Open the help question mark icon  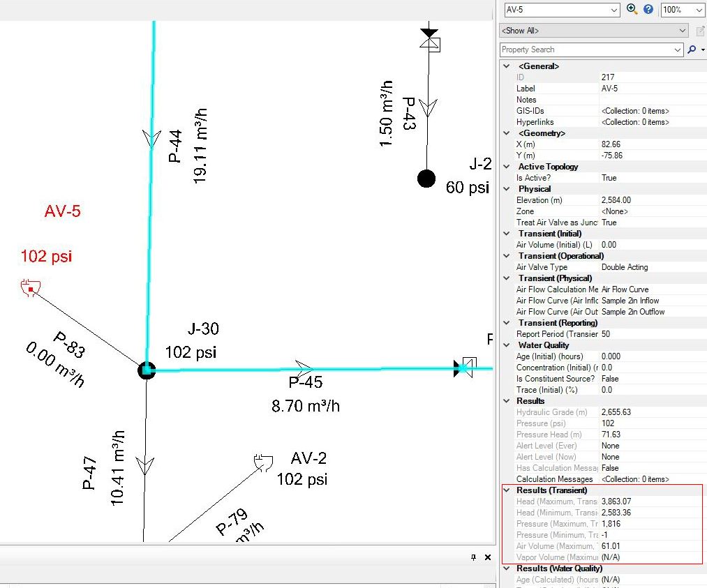tap(648, 9)
